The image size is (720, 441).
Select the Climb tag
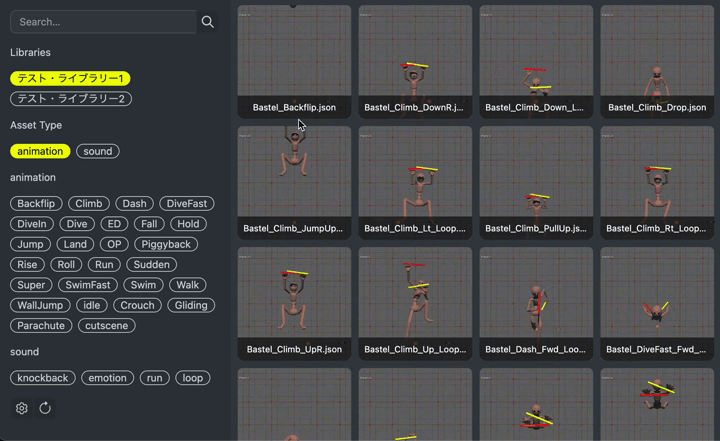tap(89, 204)
